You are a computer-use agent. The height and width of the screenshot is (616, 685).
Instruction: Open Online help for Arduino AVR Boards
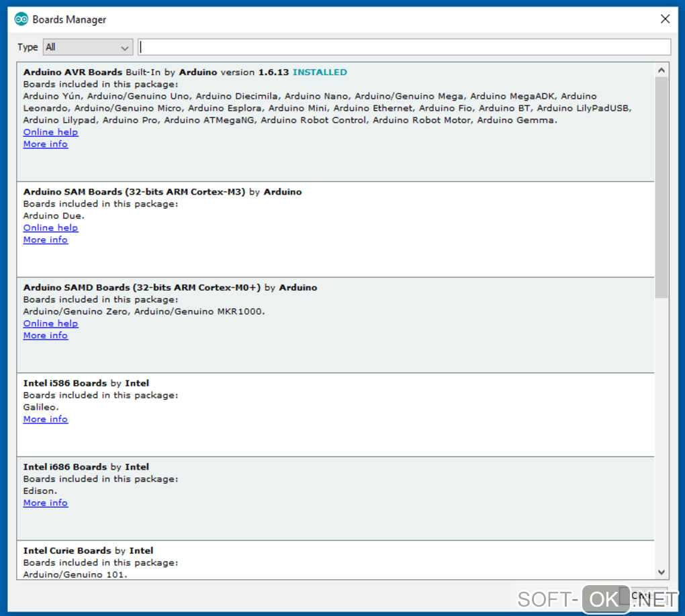pyautogui.click(x=50, y=132)
